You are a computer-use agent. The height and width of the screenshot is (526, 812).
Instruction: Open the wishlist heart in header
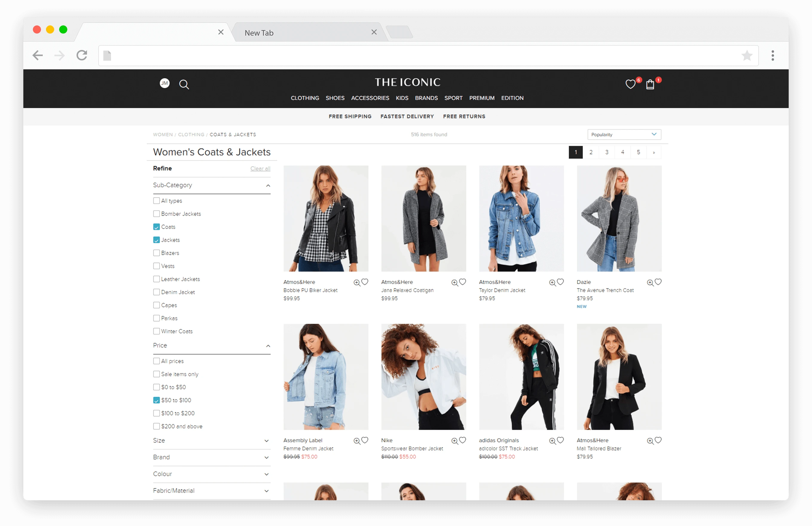[630, 84]
